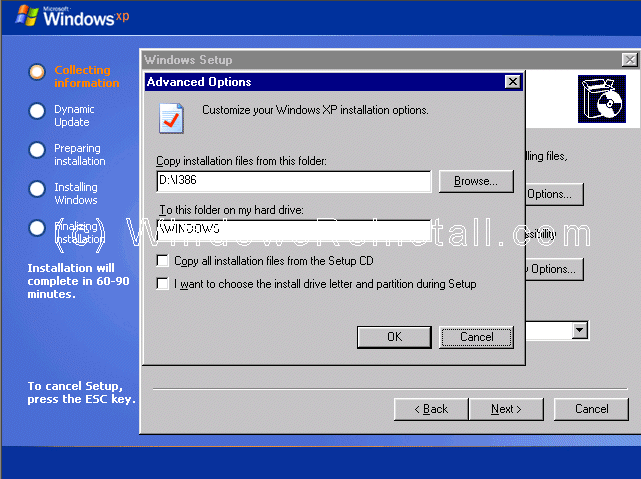The height and width of the screenshot is (479, 641).
Task: Click the Installing Windows step bullet
Action: 37,189
